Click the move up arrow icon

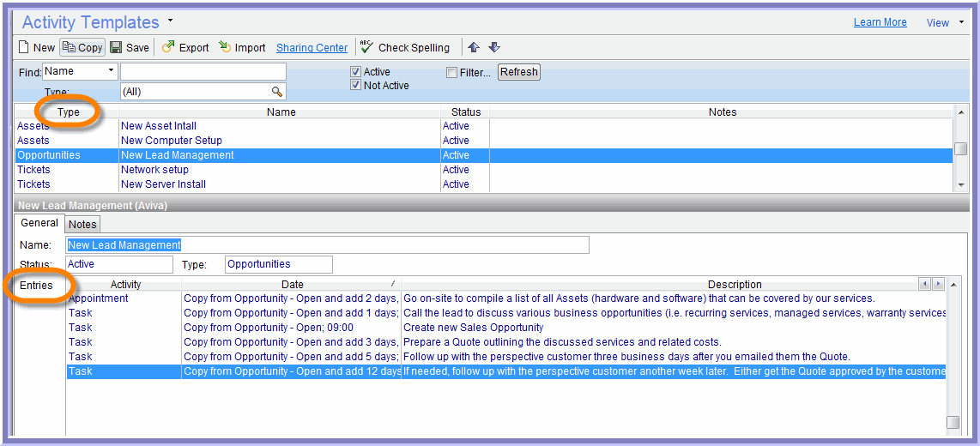tap(474, 48)
